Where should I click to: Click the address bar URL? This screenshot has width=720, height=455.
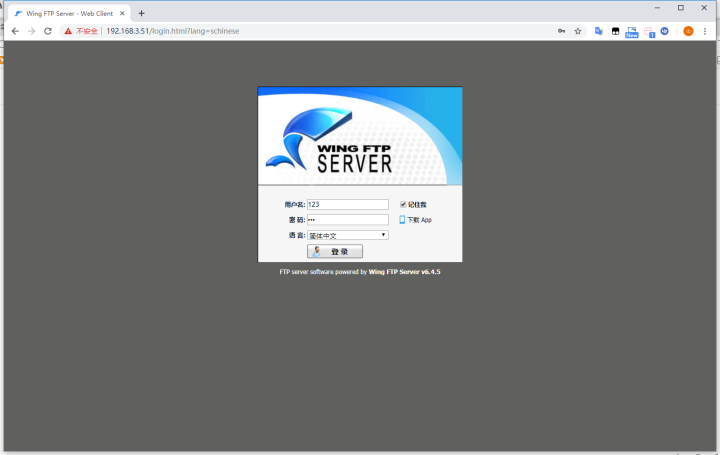pos(173,31)
